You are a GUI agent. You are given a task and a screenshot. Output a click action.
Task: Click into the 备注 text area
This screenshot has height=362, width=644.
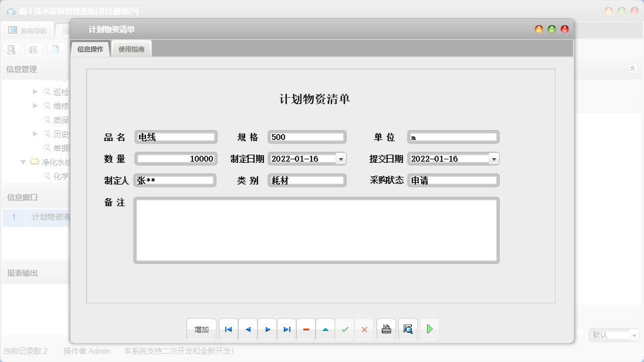316,230
